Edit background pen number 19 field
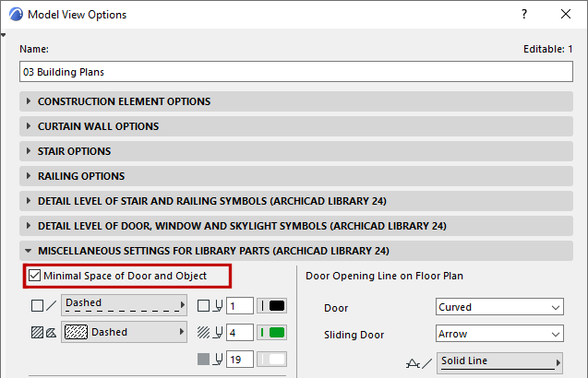The image size is (588, 378). [x=240, y=360]
